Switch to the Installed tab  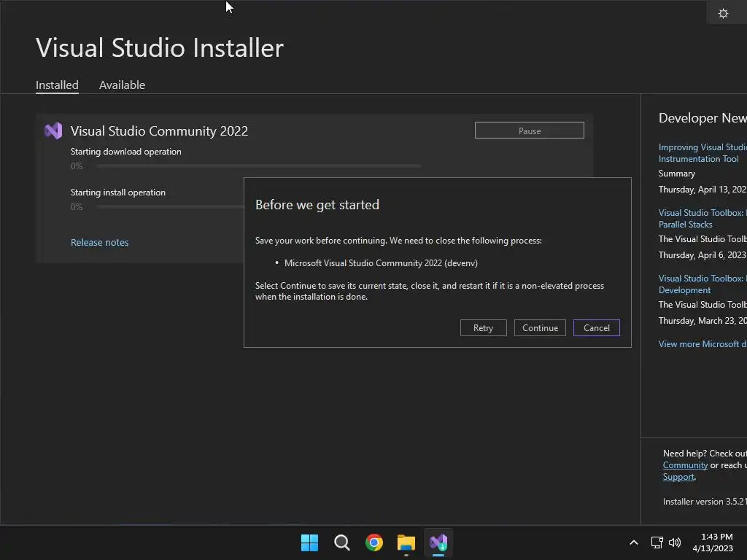[57, 85]
